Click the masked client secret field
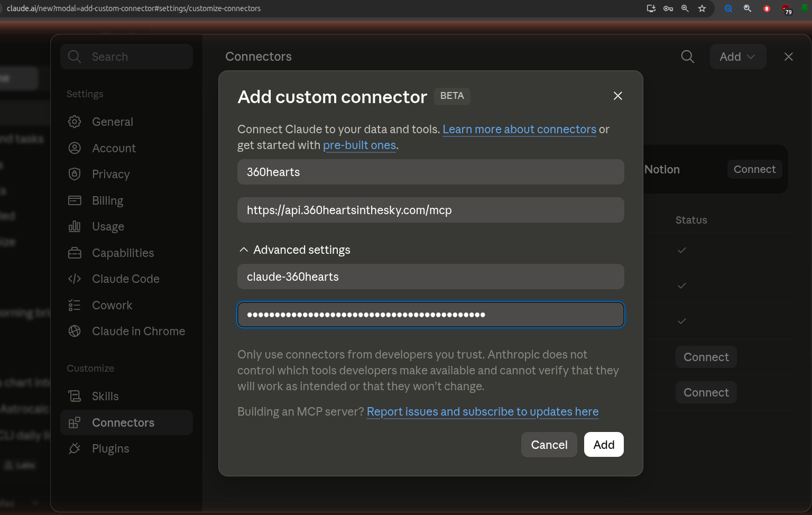The image size is (812, 515). point(430,315)
